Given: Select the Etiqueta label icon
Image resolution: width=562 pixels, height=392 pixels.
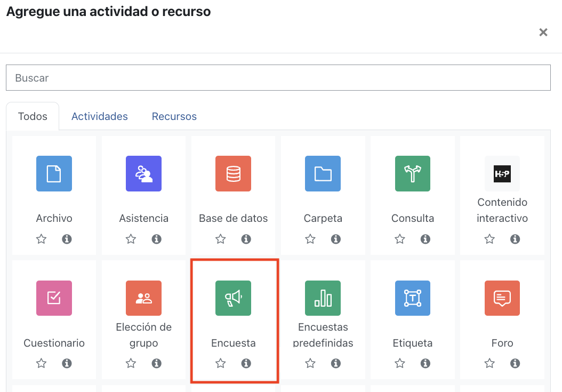Looking at the screenshot, I should point(413,298).
